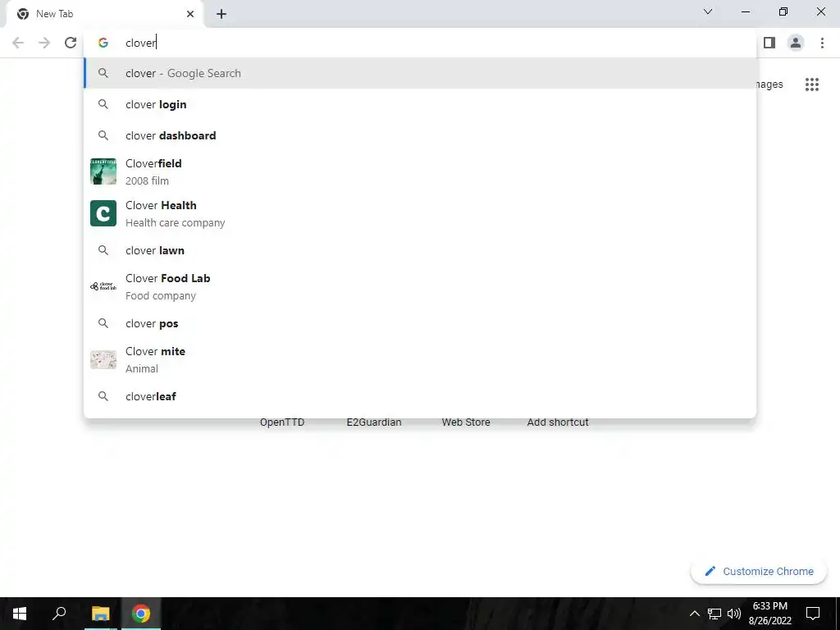Click the Clover Health green C logo
This screenshot has width=840, height=630.
tap(103, 213)
